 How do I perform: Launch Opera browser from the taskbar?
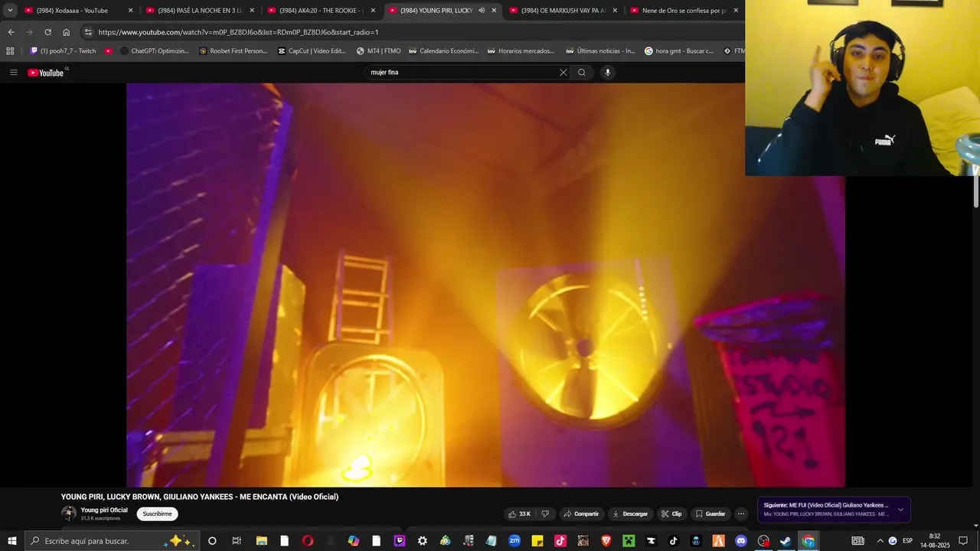tap(307, 541)
